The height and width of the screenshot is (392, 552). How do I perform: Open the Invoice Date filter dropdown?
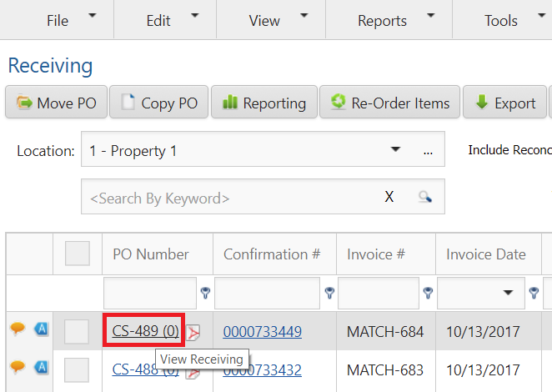[507, 294]
